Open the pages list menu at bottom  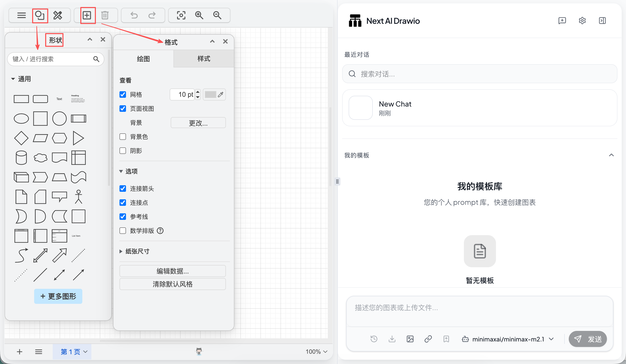tap(39, 352)
